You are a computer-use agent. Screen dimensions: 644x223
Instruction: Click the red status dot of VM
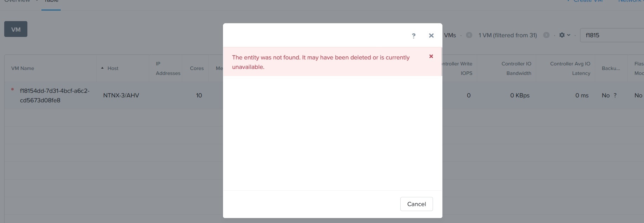coord(13,89)
